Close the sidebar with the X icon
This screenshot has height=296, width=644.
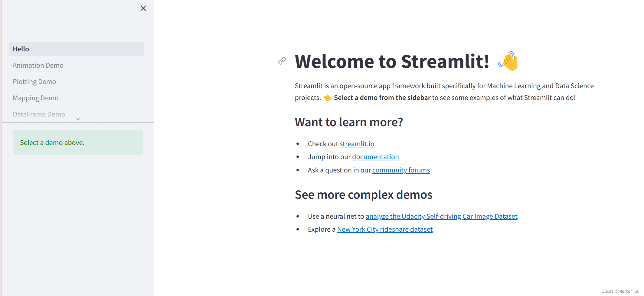(x=143, y=8)
